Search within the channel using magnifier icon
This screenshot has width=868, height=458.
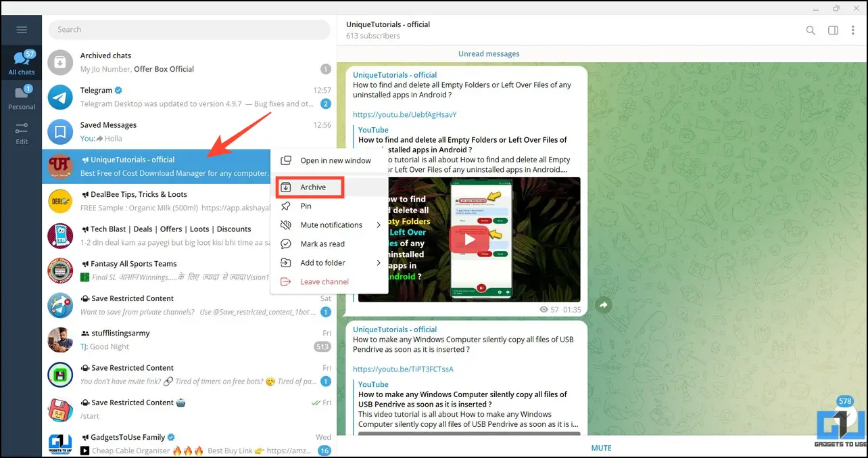tap(811, 30)
